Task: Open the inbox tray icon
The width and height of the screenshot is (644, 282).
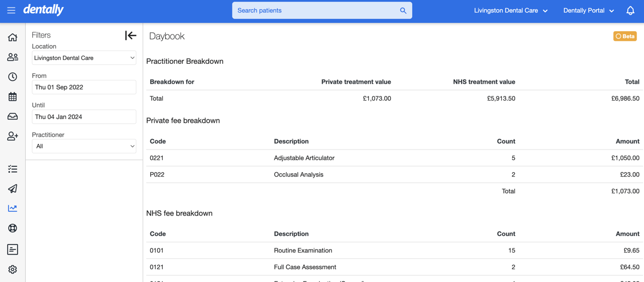Action: coord(12,116)
